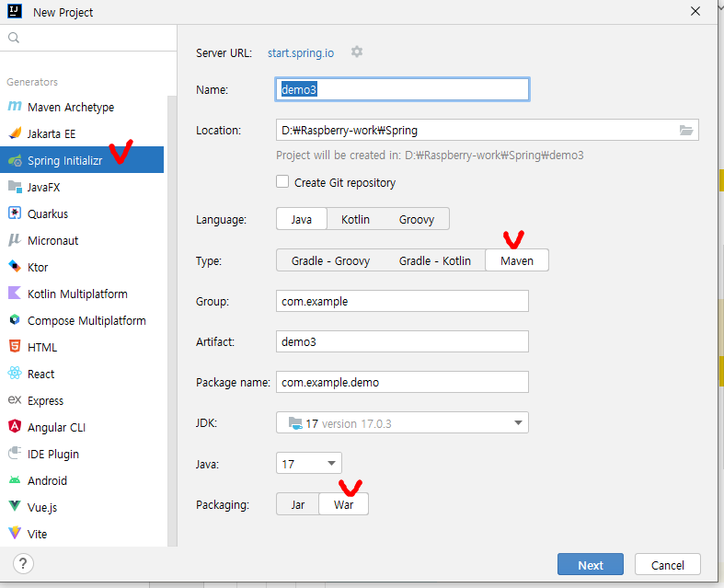This screenshot has width=724, height=588.
Task: Click the IDE Plugin icon
Action: (x=15, y=453)
